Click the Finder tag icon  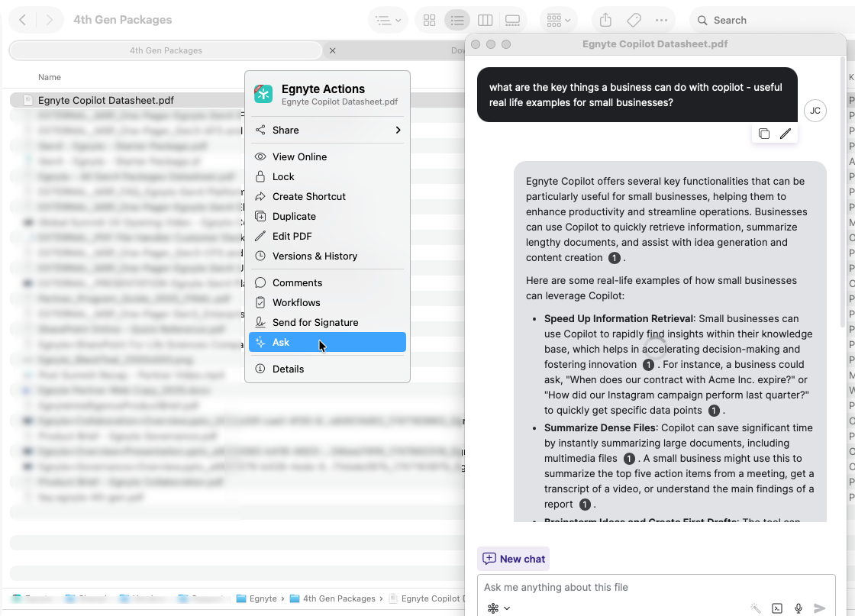(x=634, y=20)
